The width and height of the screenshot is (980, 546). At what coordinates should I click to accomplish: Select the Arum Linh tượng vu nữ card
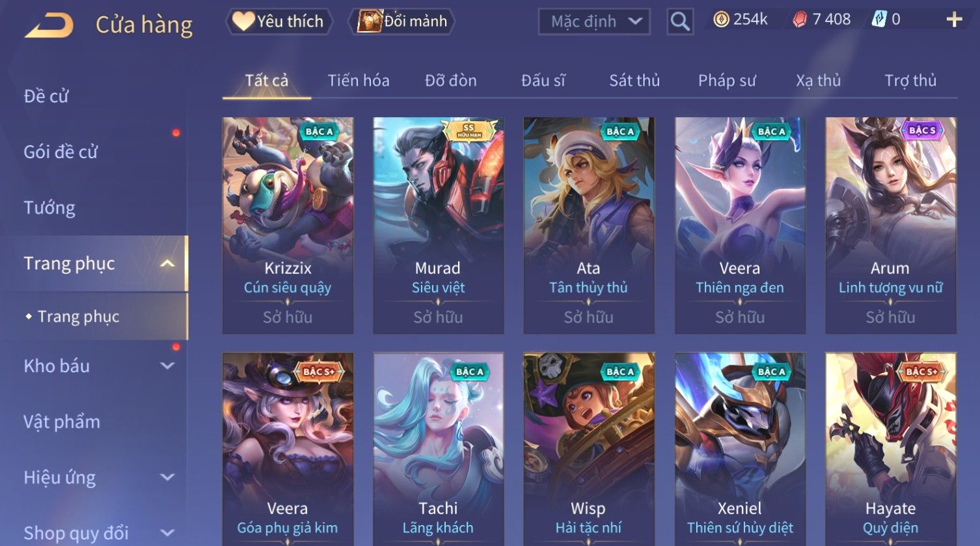pos(891,226)
